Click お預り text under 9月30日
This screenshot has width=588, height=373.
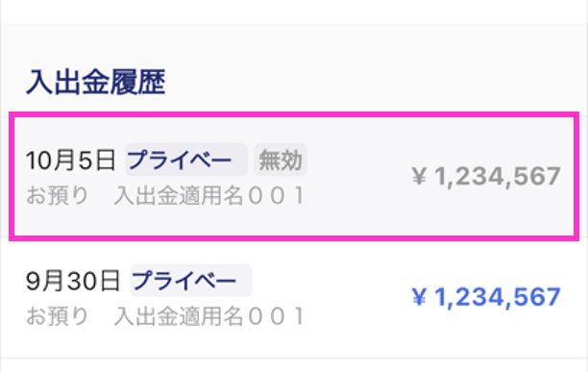tap(57, 316)
